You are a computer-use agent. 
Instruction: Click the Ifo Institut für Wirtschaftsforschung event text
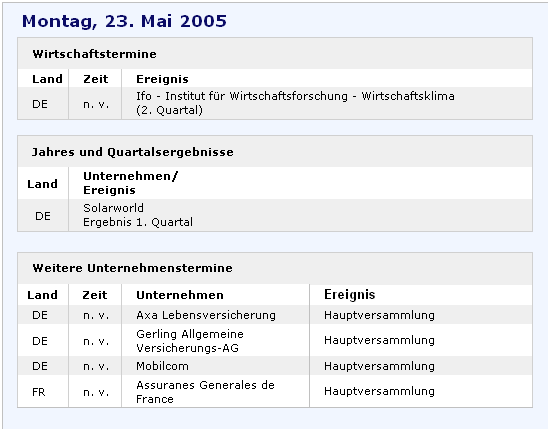295,103
